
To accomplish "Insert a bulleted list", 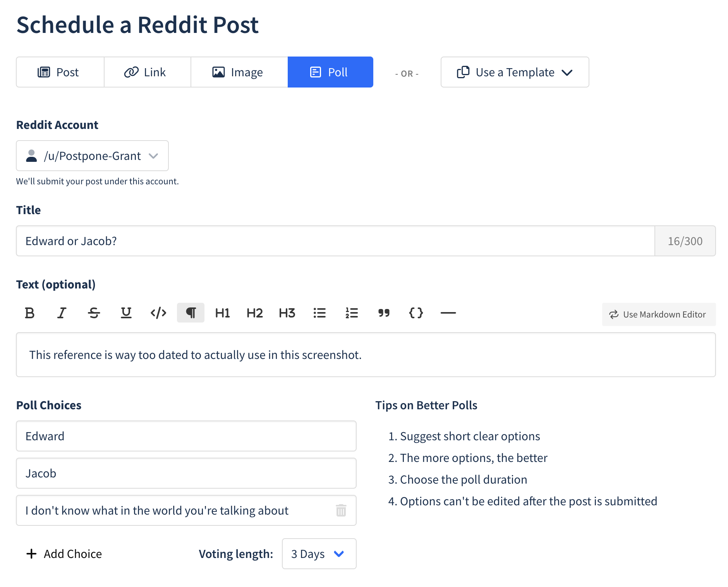I will point(319,313).
